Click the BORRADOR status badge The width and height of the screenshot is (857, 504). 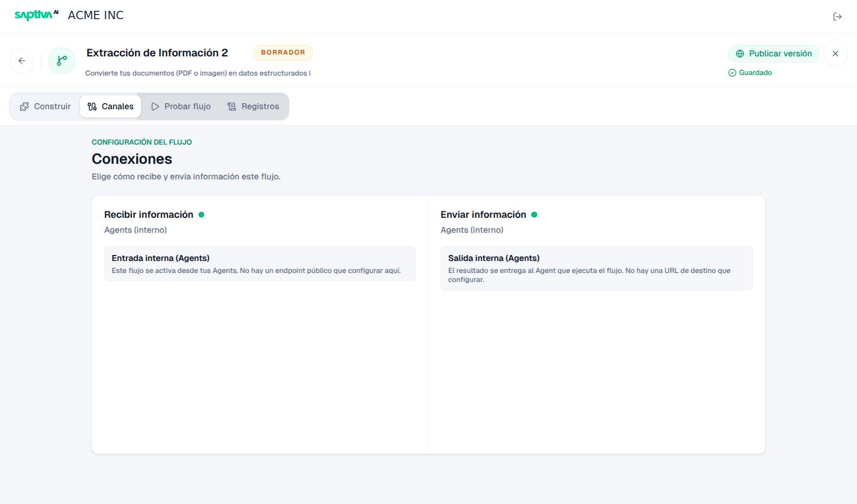pyautogui.click(x=283, y=53)
